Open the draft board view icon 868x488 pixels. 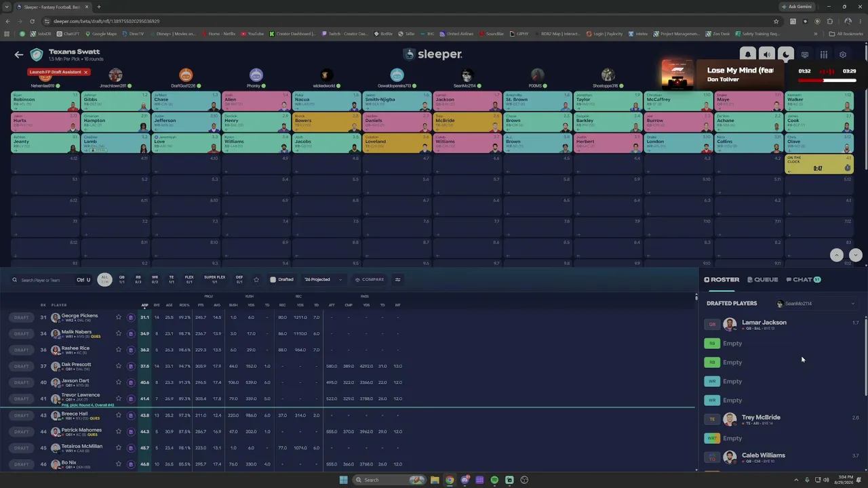coord(805,55)
